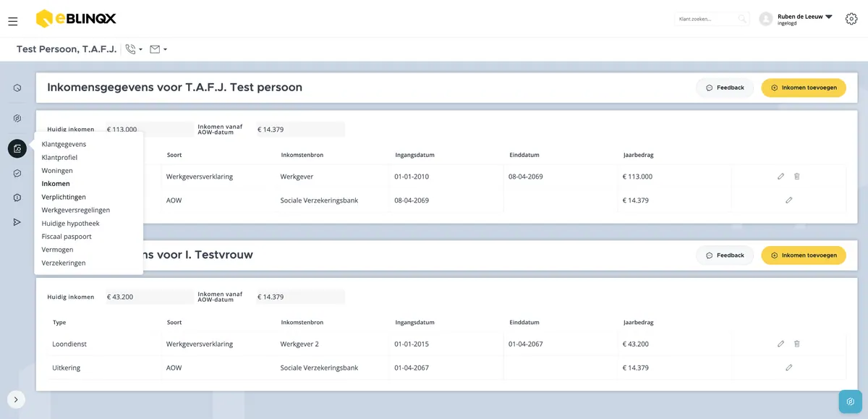Select Klantgegevens in the flyout menu
Screen dimensions: 868x419
click(x=64, y=144)
